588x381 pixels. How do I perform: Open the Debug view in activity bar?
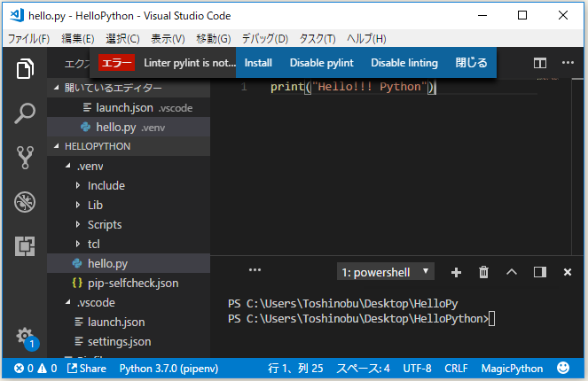click(25, 202)
